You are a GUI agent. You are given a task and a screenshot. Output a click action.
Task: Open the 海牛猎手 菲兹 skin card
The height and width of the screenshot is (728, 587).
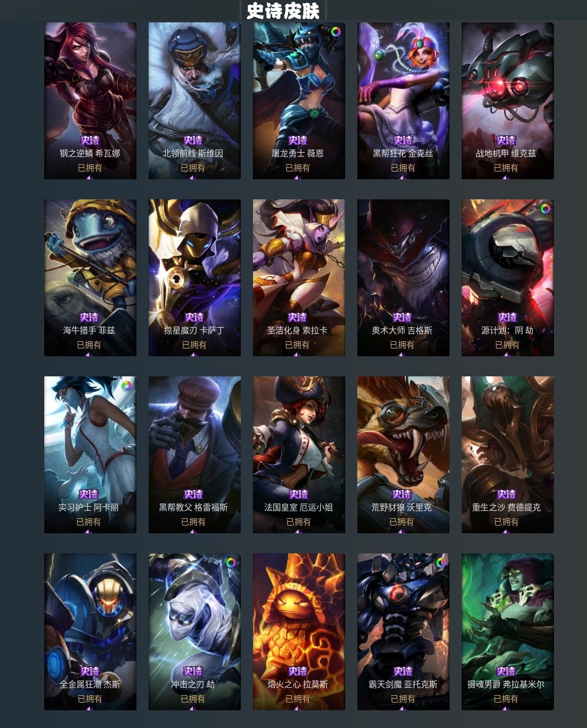click(x=90, y=278)
